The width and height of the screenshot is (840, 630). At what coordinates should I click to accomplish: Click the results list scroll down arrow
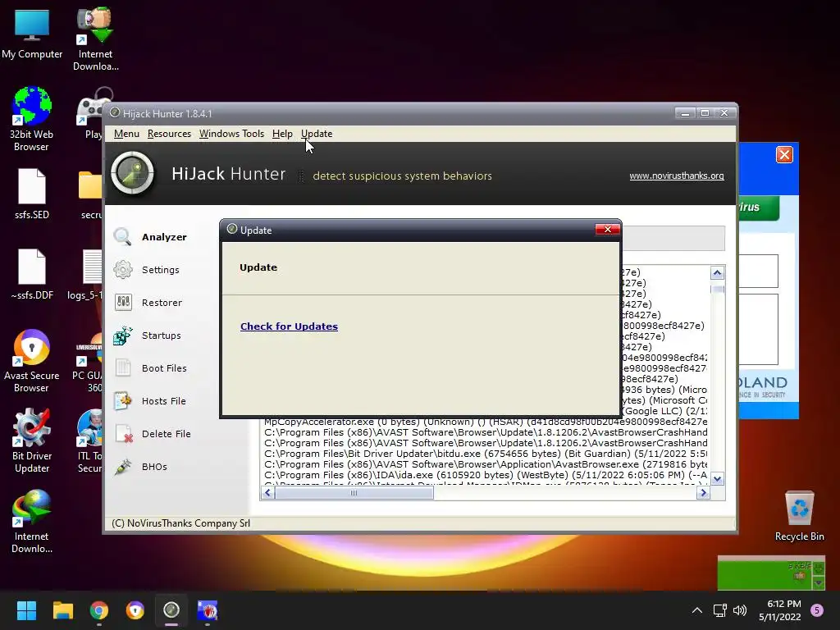[717, 478]
